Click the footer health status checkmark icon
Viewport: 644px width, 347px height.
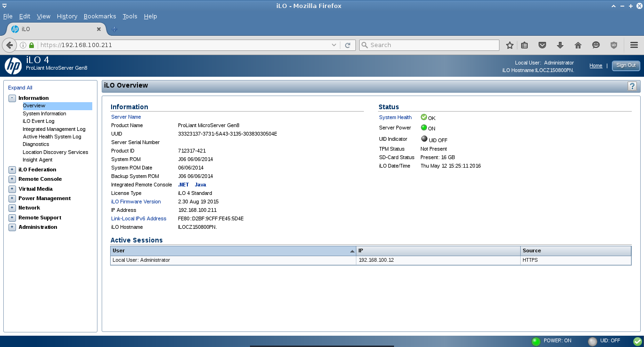point(637,341)
